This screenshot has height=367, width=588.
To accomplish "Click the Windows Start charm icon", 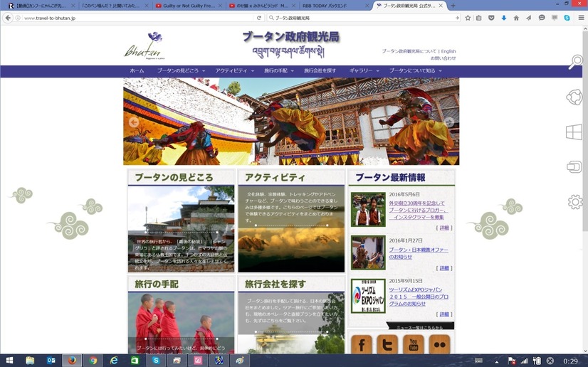I will (x=574, y=132).
